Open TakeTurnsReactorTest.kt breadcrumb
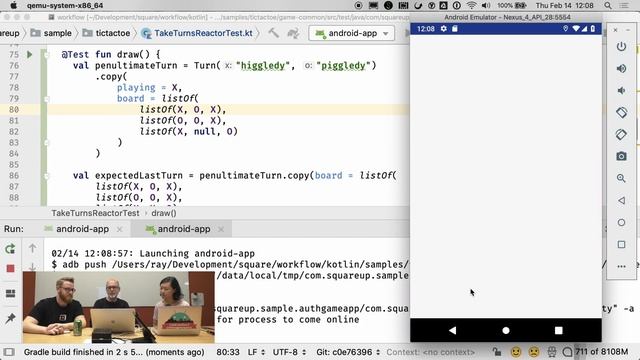The width and height of the screenshot is (640, 360). click(x=197, y=33)
